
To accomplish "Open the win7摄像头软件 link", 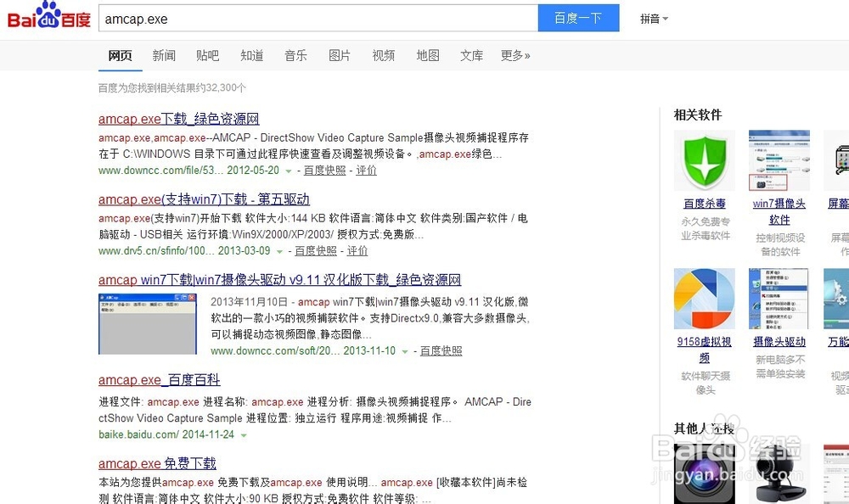I will [779, 211].
